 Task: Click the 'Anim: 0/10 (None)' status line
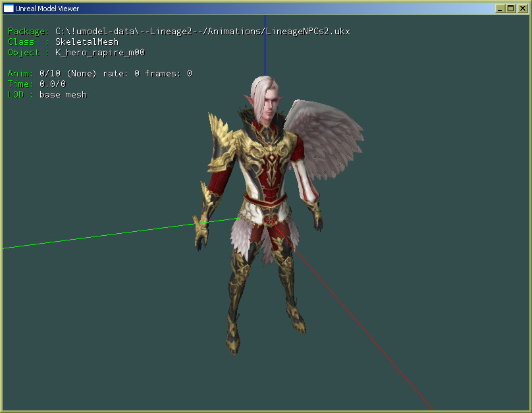pos(100,74)
